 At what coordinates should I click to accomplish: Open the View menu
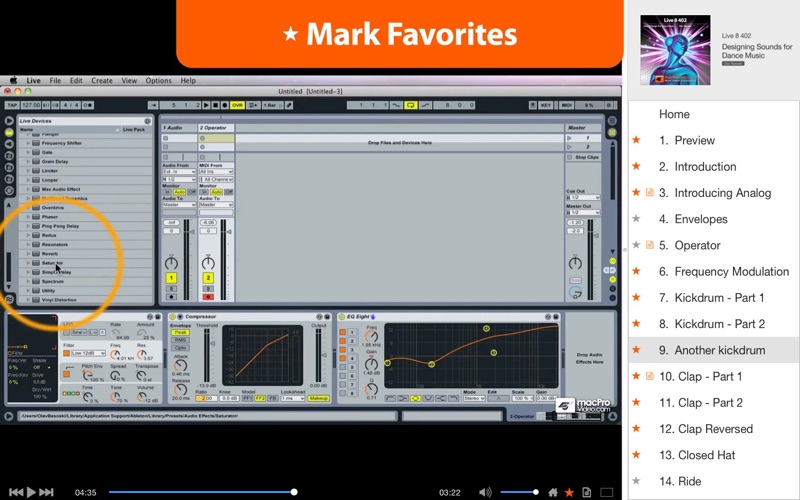(129, 80)
